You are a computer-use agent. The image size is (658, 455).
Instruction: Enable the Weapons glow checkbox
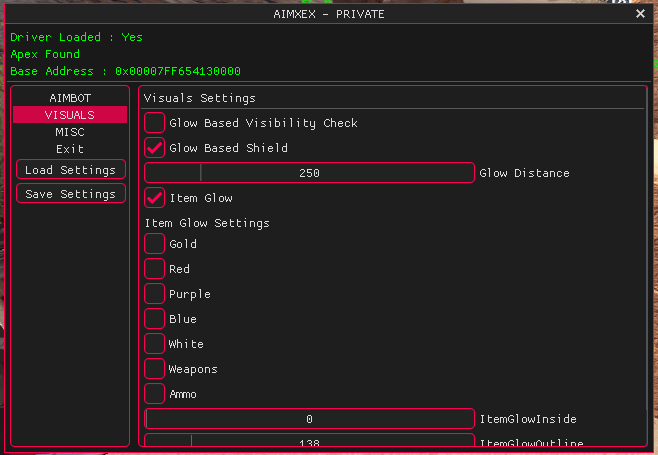point(155,369)
